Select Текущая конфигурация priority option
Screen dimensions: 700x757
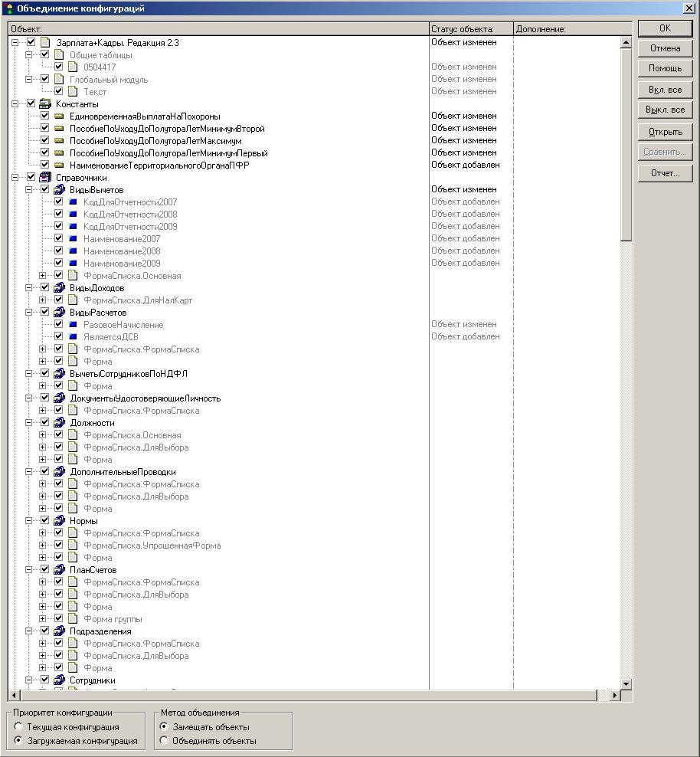click(18, 727)
